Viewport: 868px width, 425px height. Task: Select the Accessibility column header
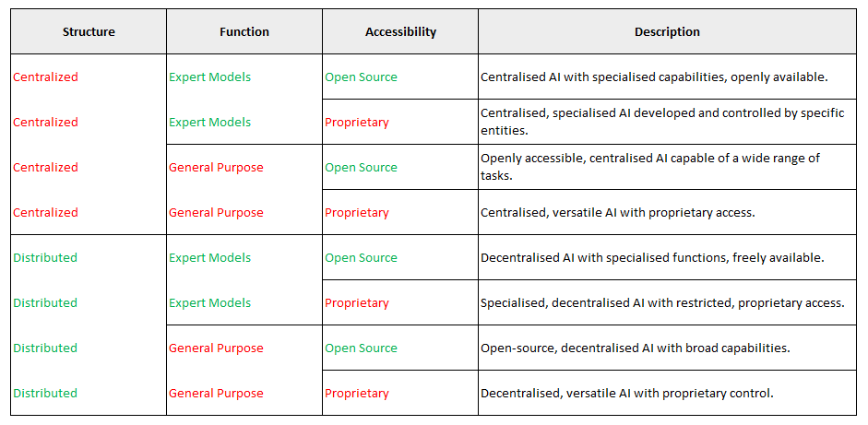point(400,32)
